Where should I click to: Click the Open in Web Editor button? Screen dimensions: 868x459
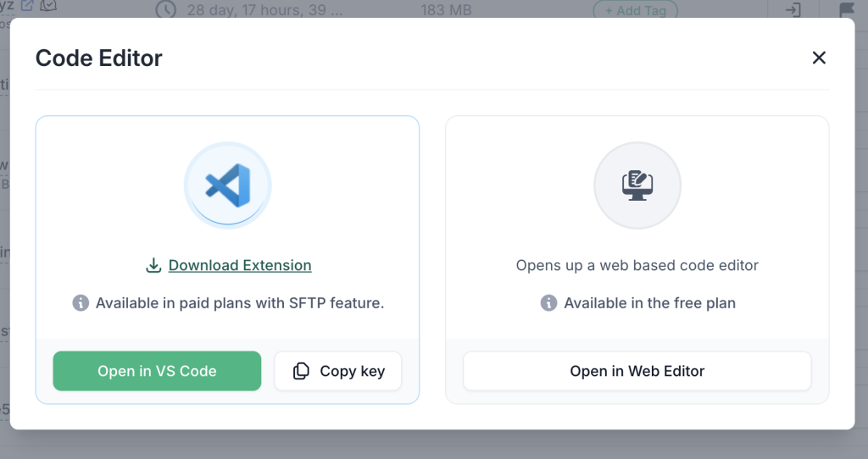(x=637, y=371)
